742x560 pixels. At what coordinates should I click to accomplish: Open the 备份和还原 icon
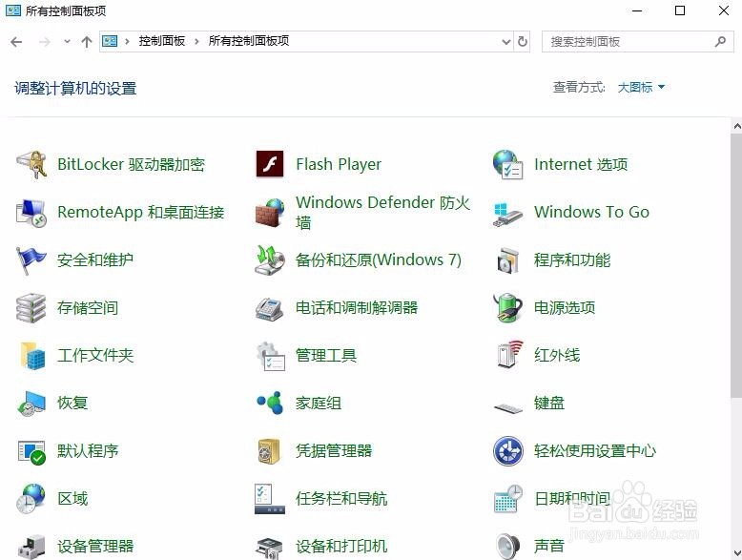tap(270, 259)
